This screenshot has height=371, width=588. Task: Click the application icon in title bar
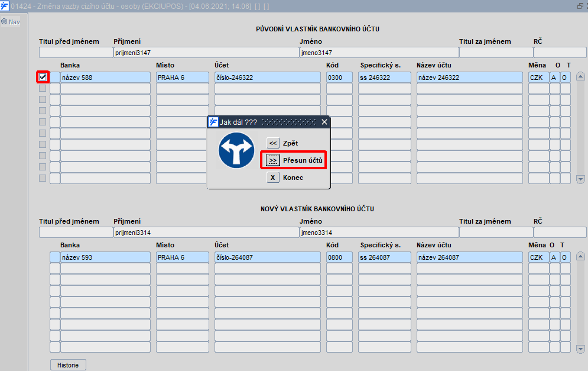point(5,6)
